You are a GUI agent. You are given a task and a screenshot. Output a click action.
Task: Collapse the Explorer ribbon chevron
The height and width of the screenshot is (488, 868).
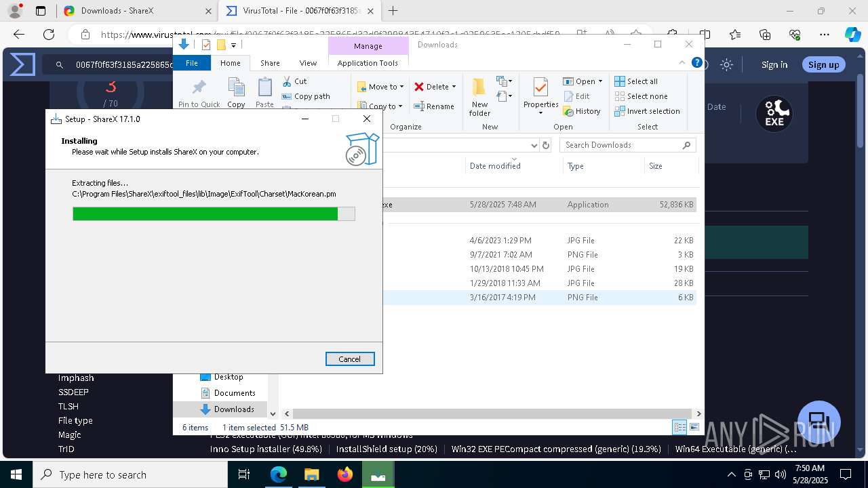click(x=683, y=62)
